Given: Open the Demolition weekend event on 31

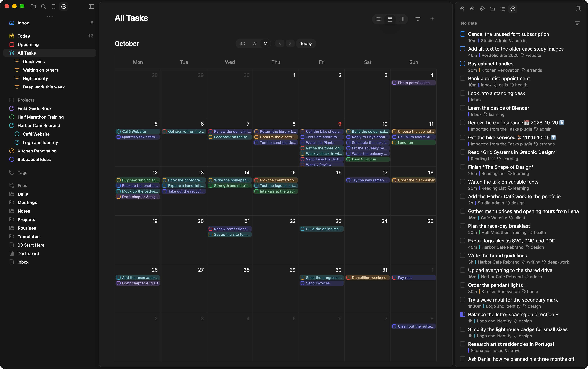Looking at the screenshot, I should [368, 277].
